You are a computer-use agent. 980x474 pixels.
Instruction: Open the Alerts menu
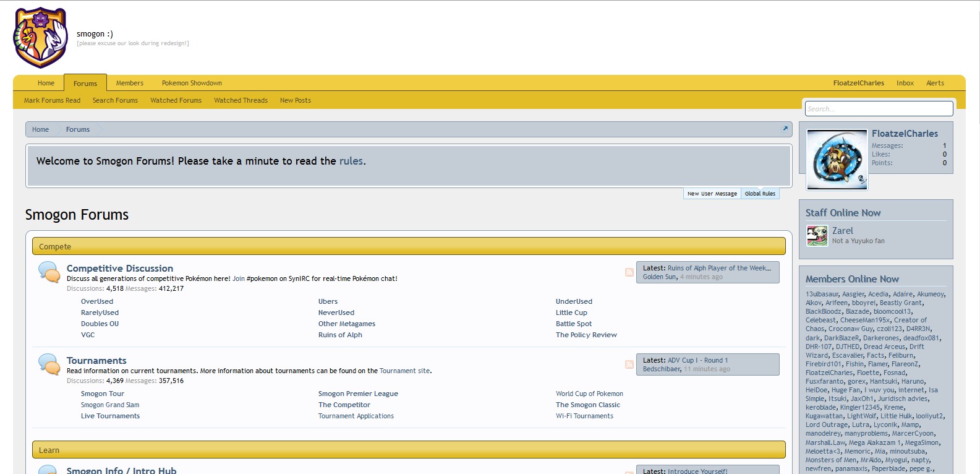tap(934, 83)
